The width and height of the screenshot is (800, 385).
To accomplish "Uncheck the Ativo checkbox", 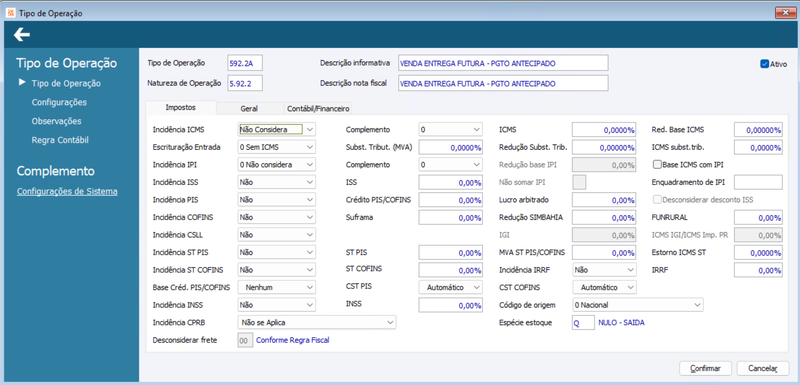I will [x=764, y=64].
